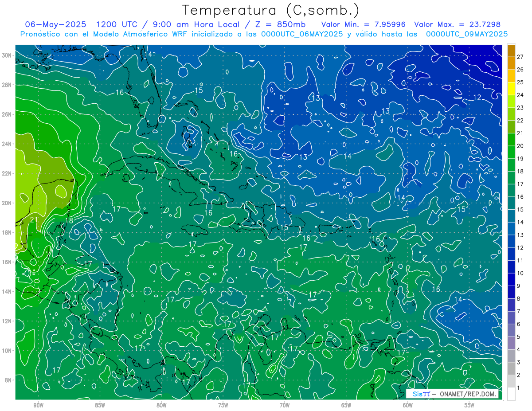
Task: Select the date text "06-May-2025"
Action: pyautogui.click(x=56, y=24)
